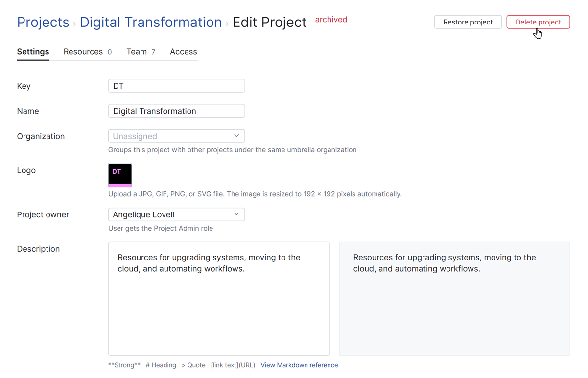The height and width of the screenshot is (378, 588).
Task: Click the archived status label
Action: (331, 20)
